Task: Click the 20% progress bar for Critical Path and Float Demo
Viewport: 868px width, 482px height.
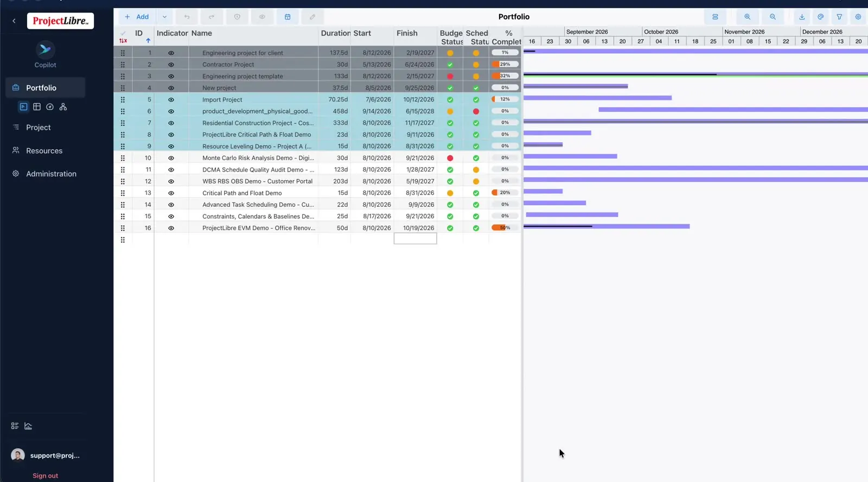Action: (505, 193)
